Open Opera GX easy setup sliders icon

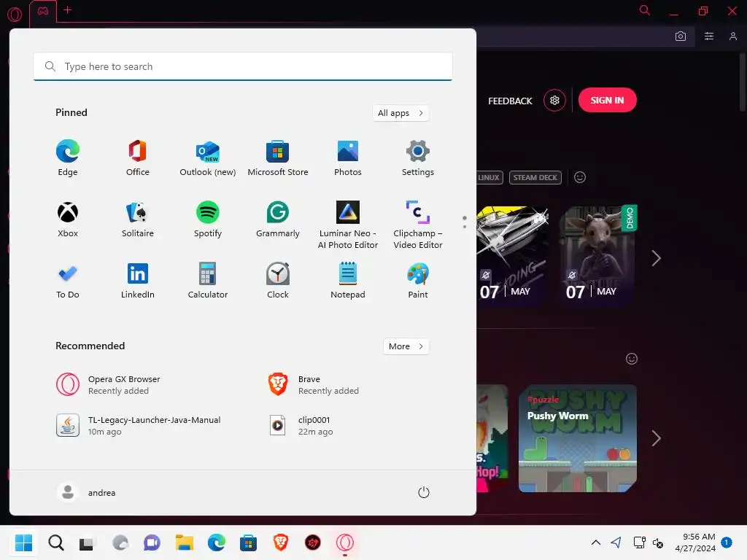point(709,36)
